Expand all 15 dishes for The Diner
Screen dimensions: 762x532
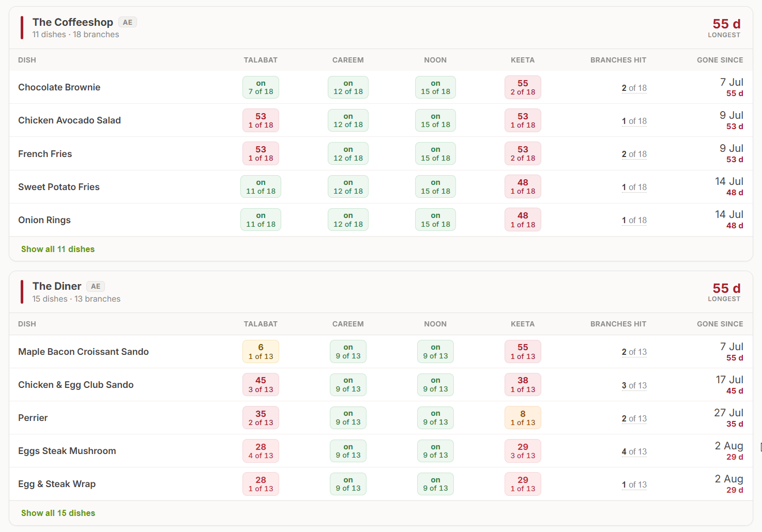click(x=58, y=513)
